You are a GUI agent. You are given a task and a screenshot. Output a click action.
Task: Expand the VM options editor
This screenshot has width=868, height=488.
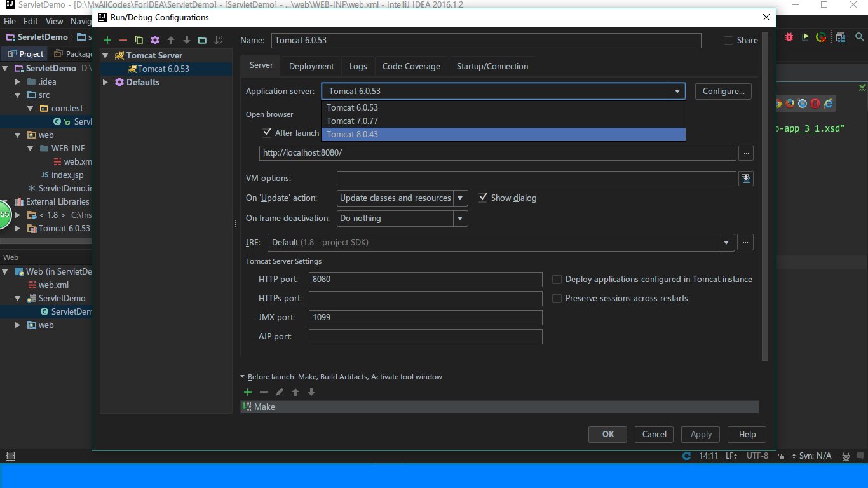746,179
